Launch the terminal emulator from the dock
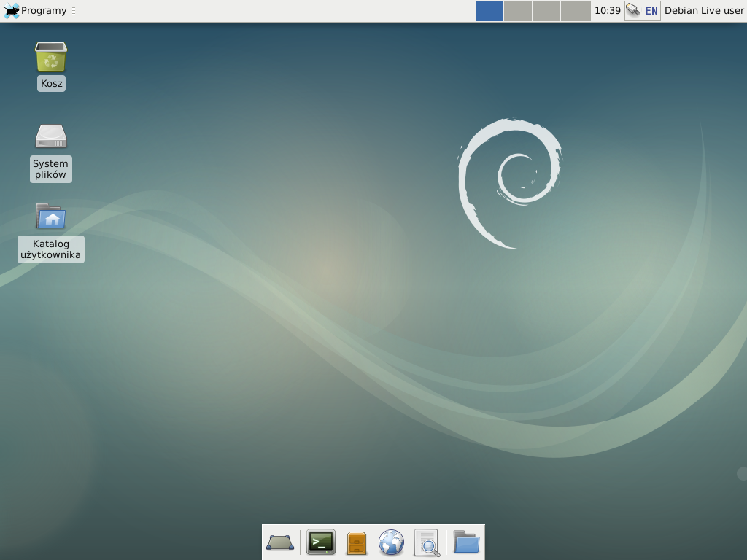747x560 pixels. point(320,542)
